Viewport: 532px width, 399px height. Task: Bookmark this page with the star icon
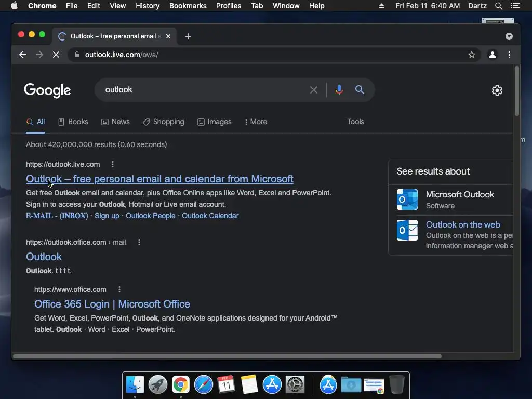(x=472, y=55)
